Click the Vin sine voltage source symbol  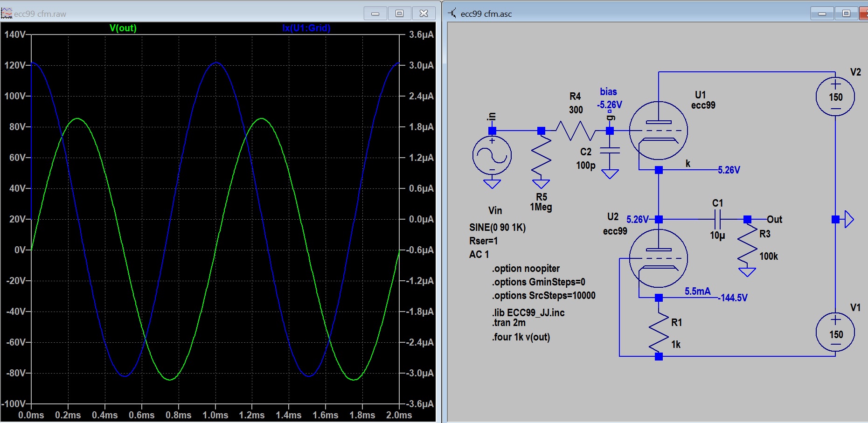pos(492,156)
